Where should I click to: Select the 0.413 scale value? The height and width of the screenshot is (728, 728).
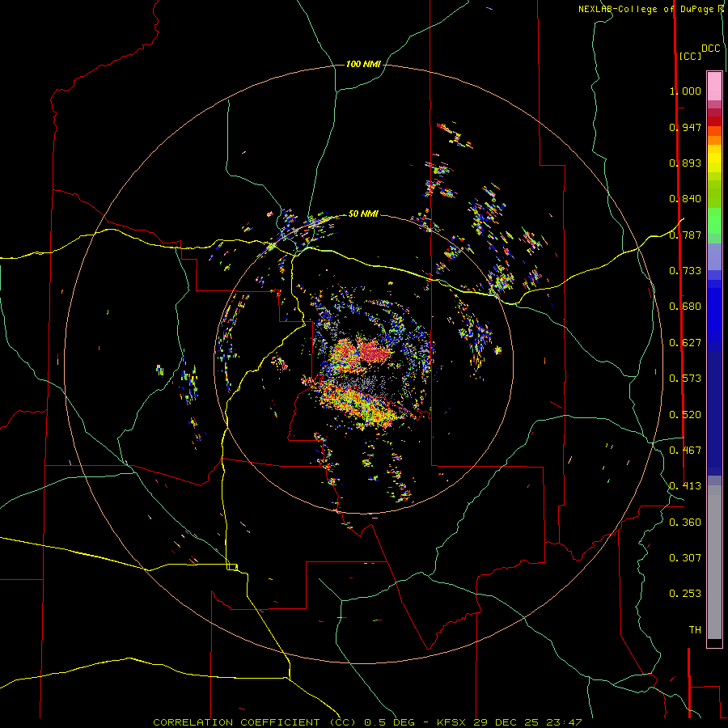pyautogui.click(x=685, y=486)
